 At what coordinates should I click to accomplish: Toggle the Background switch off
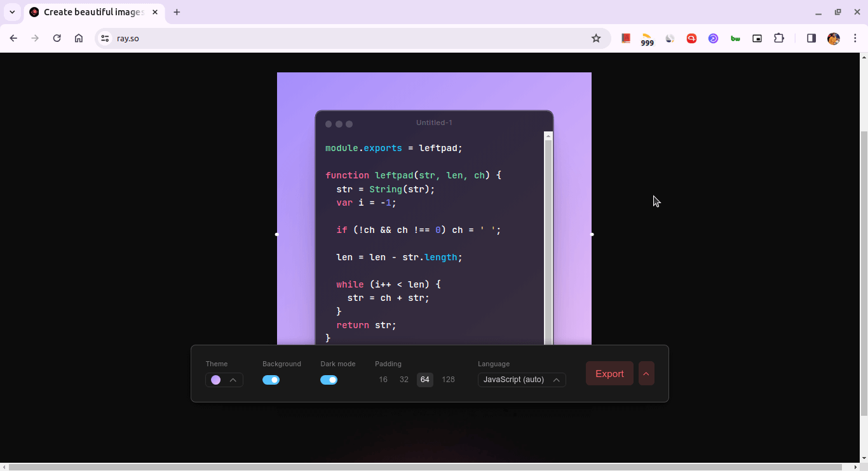271,380
